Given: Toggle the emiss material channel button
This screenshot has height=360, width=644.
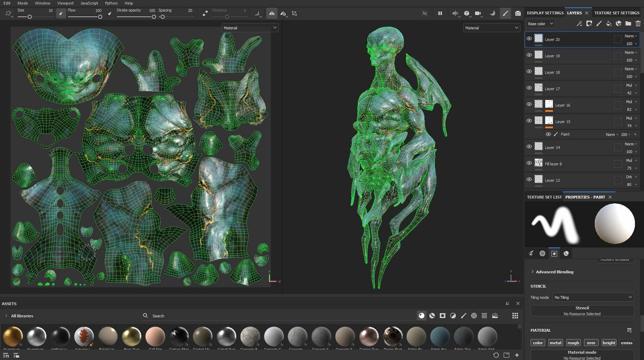Looking at the screenshot, I should 627,343.
